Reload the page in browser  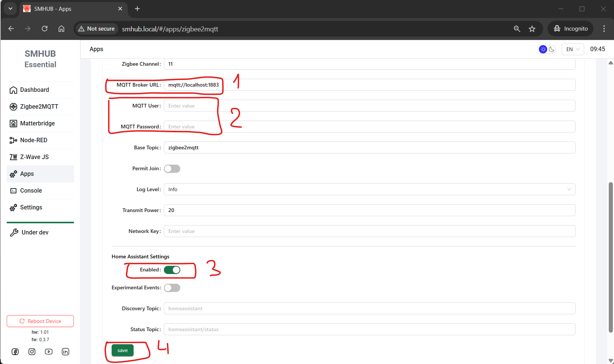click(x=44, y=29)
